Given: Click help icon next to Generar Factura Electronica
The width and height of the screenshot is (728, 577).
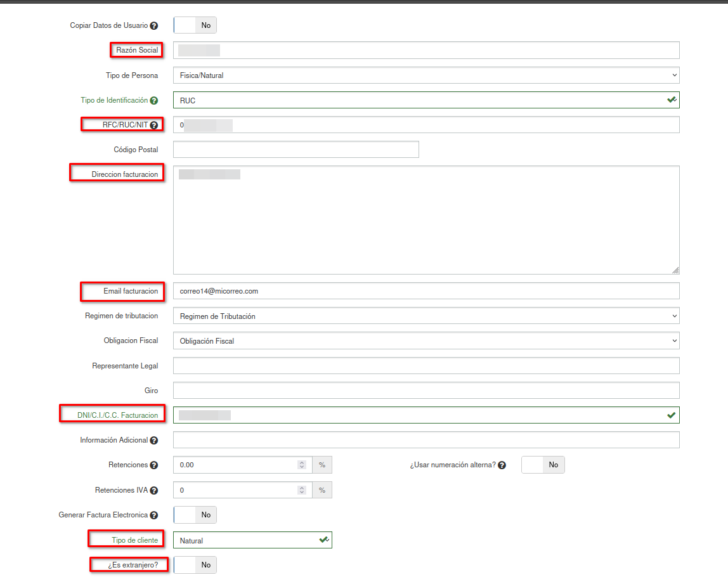Looking at the screenshot, I should [154, 515].
